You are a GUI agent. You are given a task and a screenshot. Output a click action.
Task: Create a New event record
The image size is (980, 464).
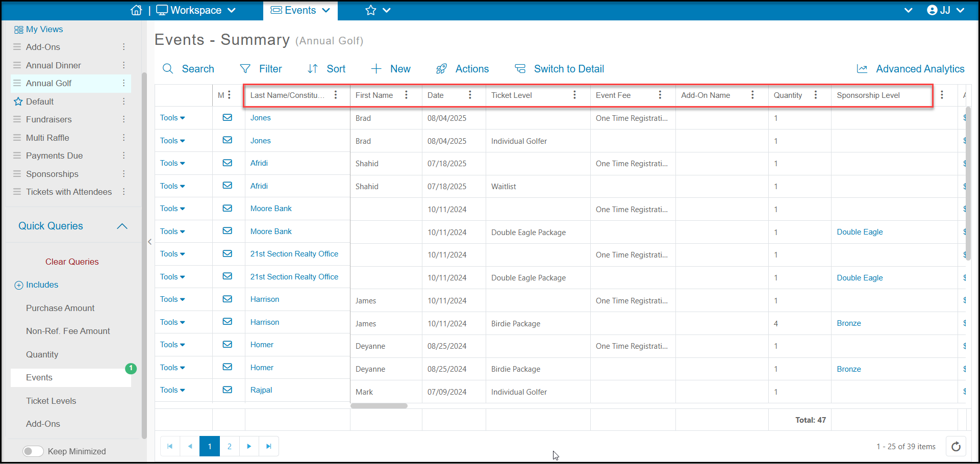pos(391,69)
